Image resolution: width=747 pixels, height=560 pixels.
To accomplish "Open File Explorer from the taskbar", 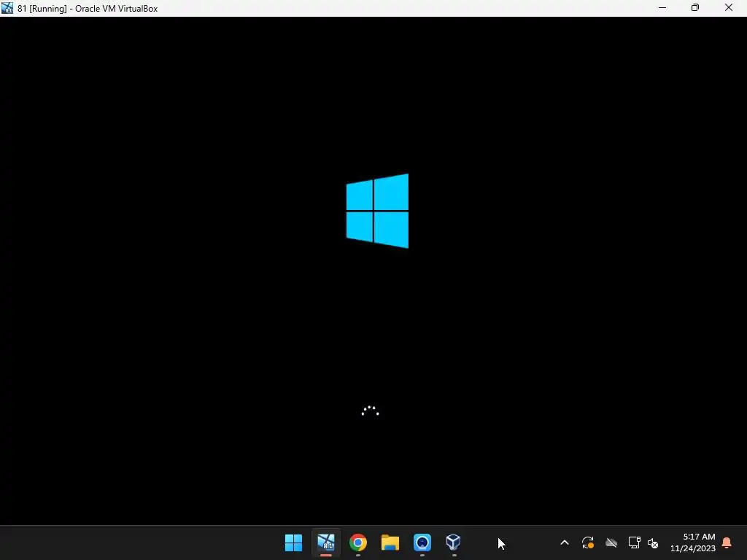I will [390, 542].
